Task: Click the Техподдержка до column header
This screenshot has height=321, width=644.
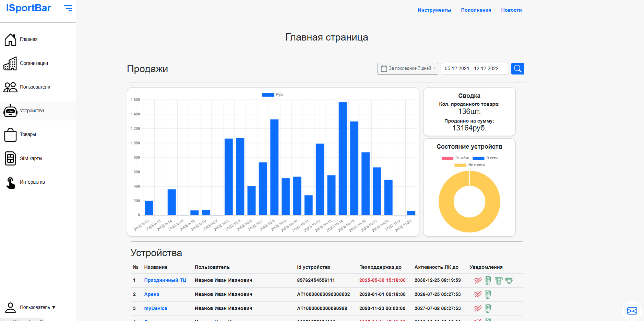Action: (x=380, y=267)
